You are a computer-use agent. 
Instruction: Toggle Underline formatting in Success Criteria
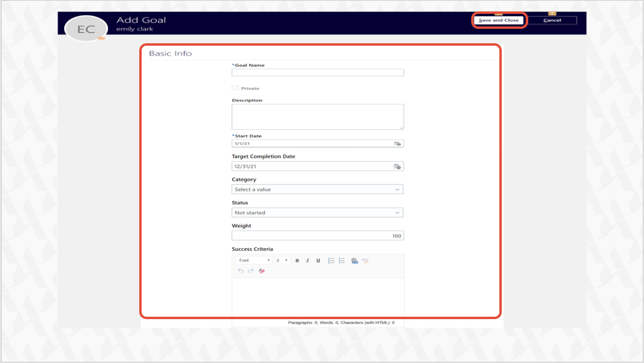(x=318, y=261)
